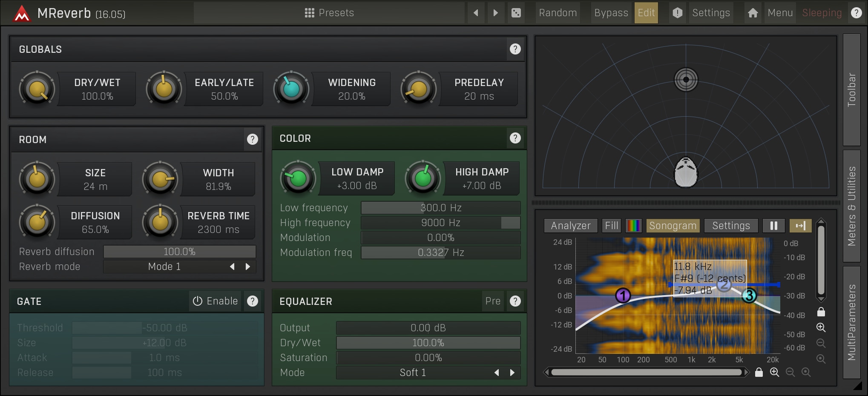Toggle the Sonogram view
This screenshot has width=868, height=396.
tap(673, 226)
